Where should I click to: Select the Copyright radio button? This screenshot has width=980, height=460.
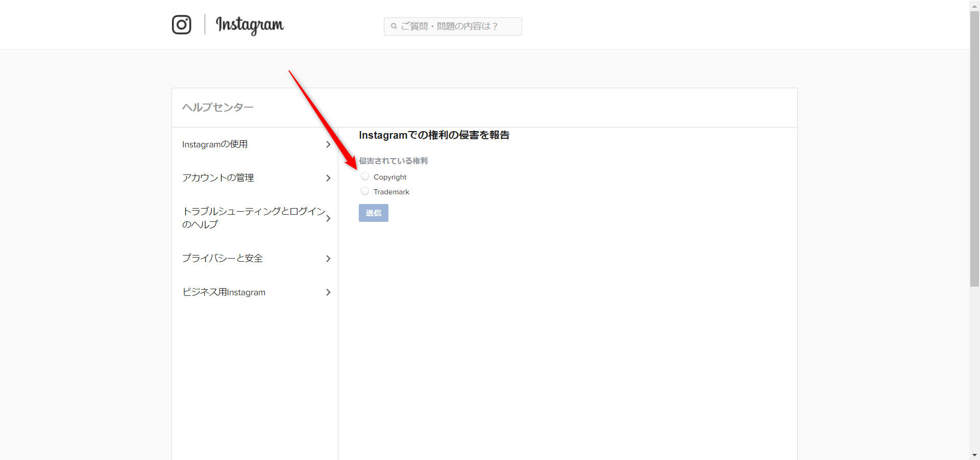coord(365,176)
